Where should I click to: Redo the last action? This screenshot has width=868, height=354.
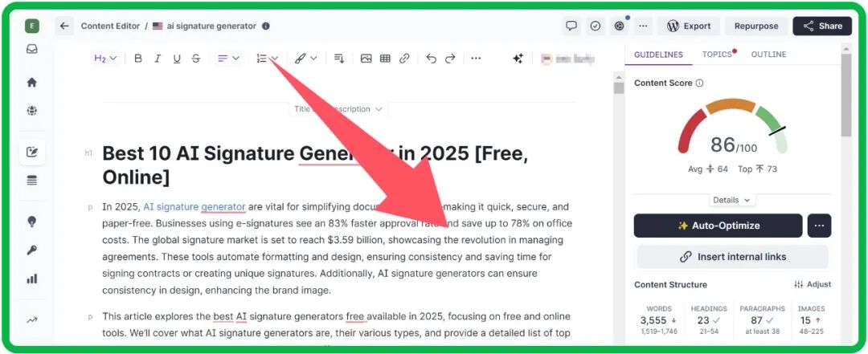click(451, 59)
